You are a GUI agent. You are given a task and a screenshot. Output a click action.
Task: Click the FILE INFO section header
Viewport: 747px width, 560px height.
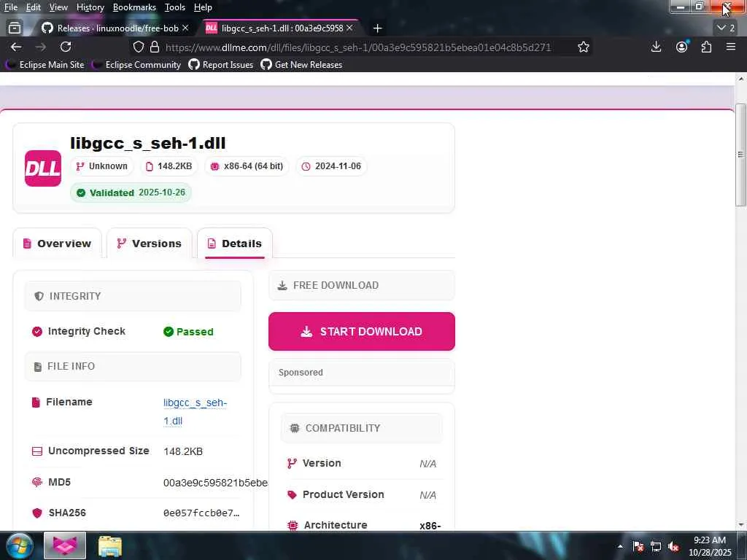133,366
